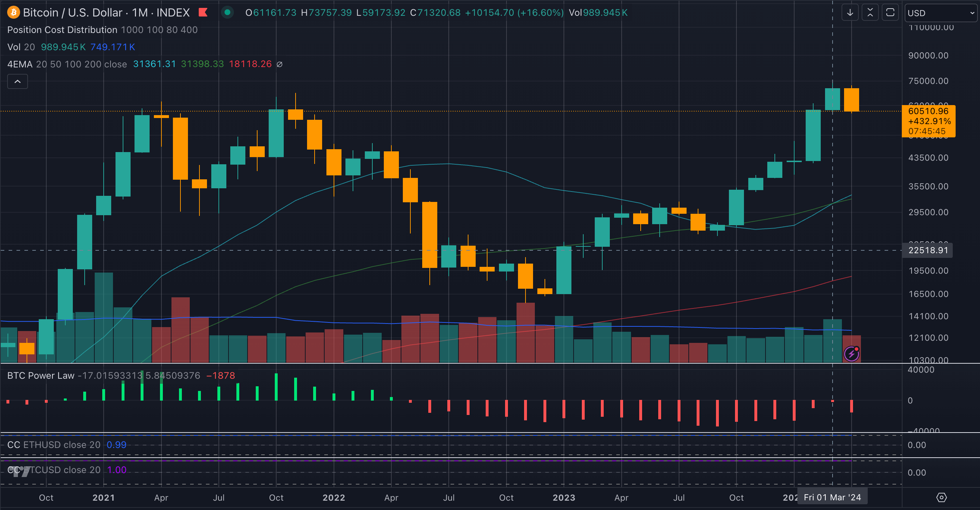The width and height of the screenshot is (980, 510).
Task: Click the green market status dot
Action: [227, 13]
